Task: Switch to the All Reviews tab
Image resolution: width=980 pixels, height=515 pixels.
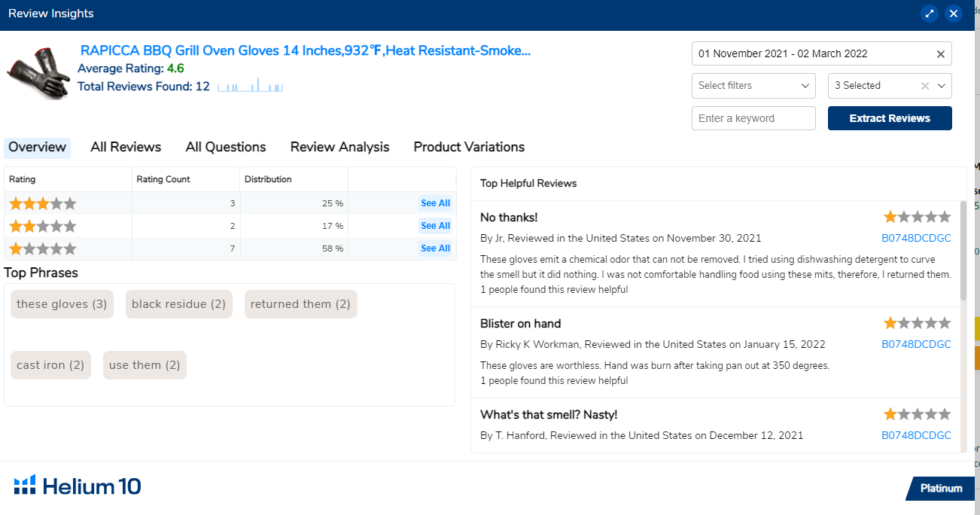Action: (126, 148)
